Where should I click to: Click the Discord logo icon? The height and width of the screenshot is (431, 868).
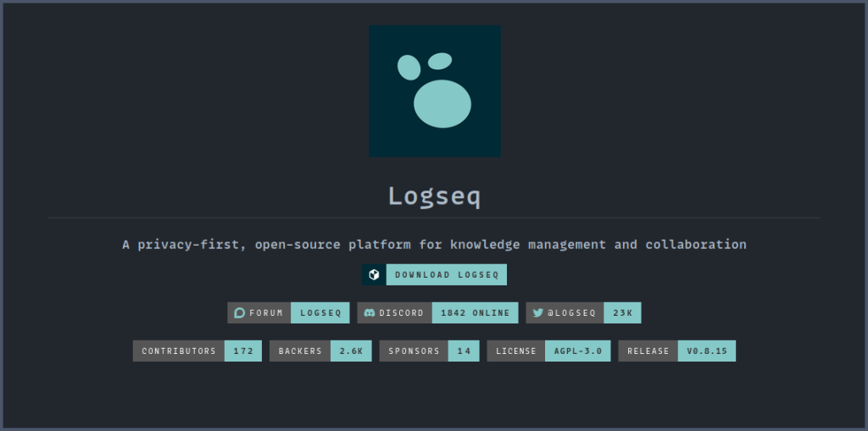(x=370, y=312)
